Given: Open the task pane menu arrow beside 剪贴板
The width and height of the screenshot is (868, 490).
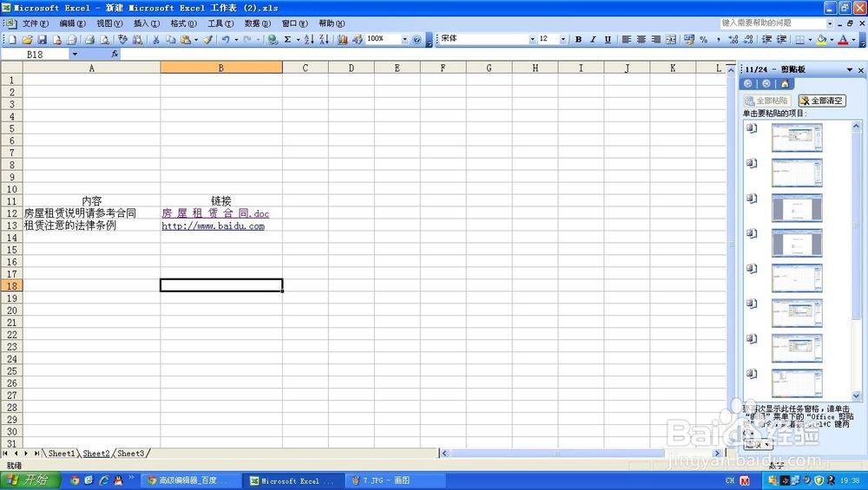Looking at the screenshot, I should click(x=849, y=69).
